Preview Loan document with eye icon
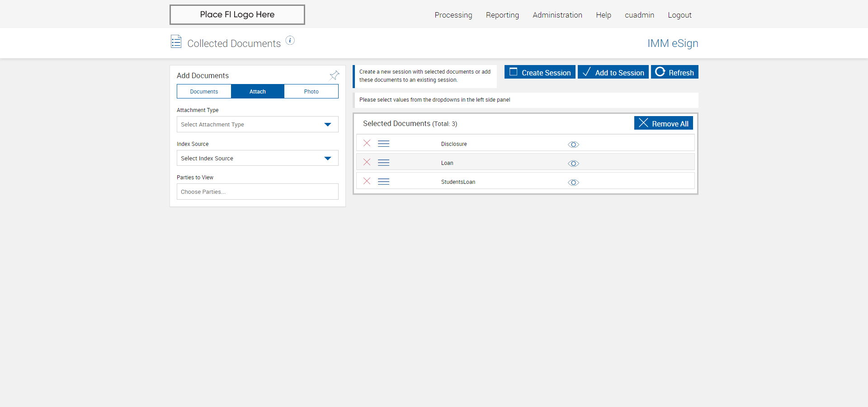 click(x=573, y=164)
